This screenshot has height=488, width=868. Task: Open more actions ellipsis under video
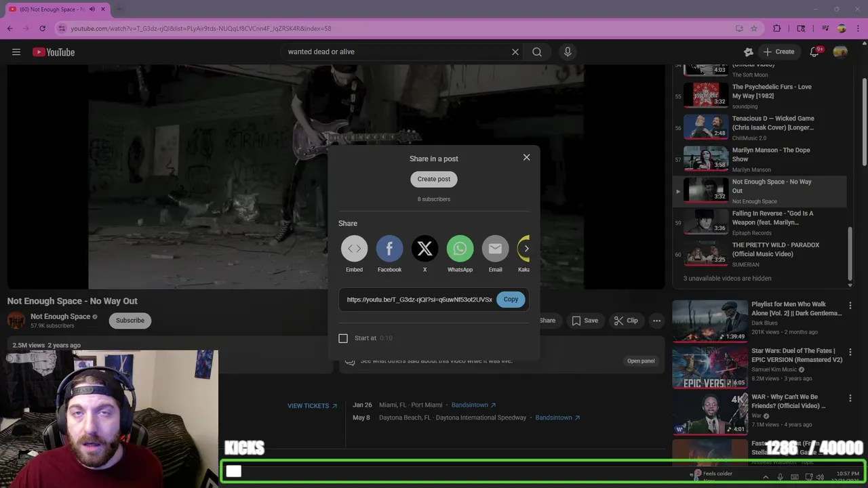click(x=656, y=321)
